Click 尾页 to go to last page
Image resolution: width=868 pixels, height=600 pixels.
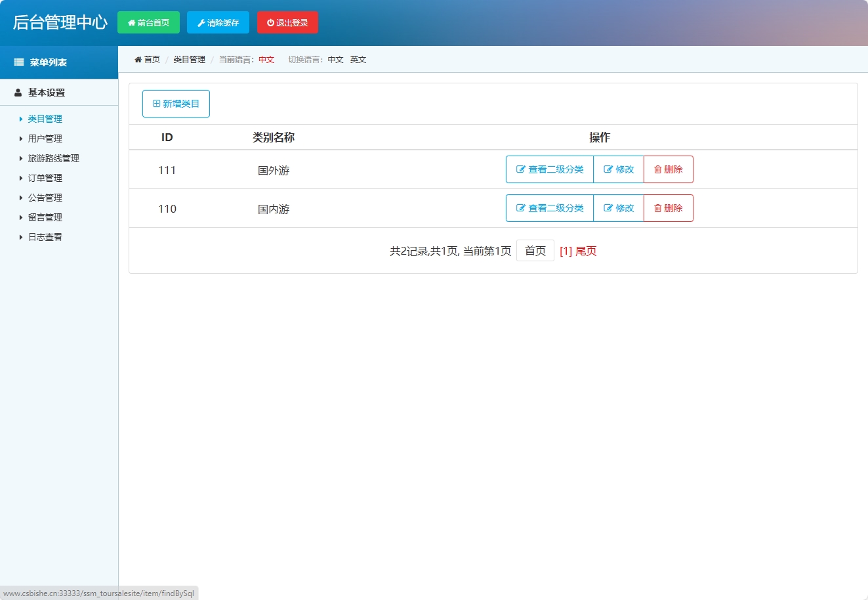586,250
